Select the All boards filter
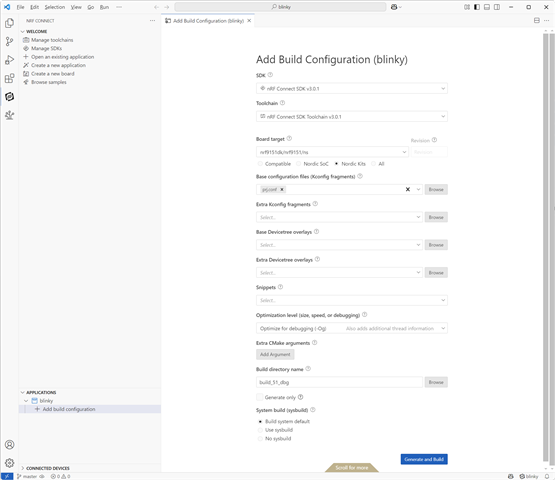Image resolution: width=555 pixels, height=480 pixels. 373,164
